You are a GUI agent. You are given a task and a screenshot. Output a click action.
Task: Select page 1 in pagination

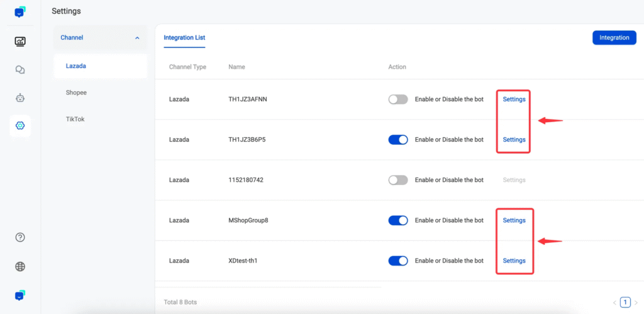(x=625, y=303)
